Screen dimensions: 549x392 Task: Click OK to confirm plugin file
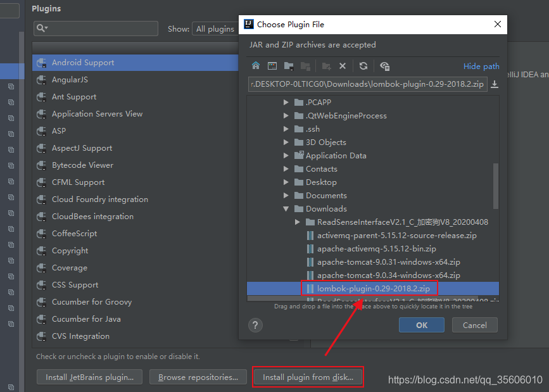tap(422, 325)
